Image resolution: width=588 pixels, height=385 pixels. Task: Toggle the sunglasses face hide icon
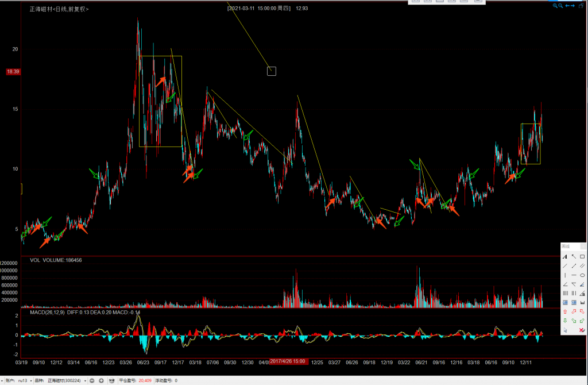[111, 380]
